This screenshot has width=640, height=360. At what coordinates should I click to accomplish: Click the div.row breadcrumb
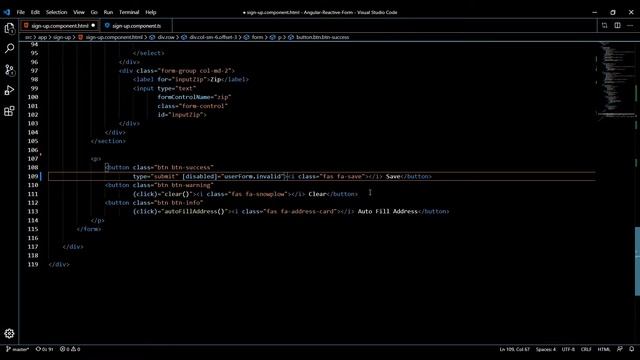pos(166,37)
